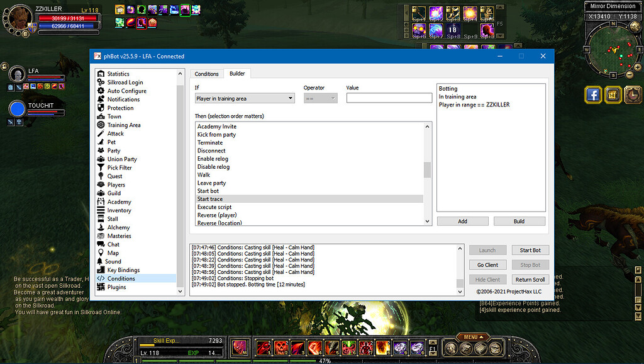Open the Operator dropdown
Viewport: 644px width, 364px height.
click(x=320, y=98)
